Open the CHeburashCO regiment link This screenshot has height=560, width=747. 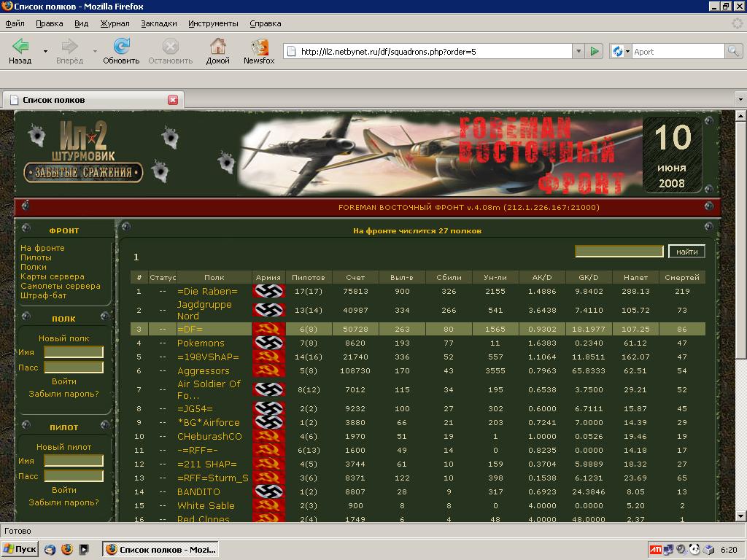point(209,436)
